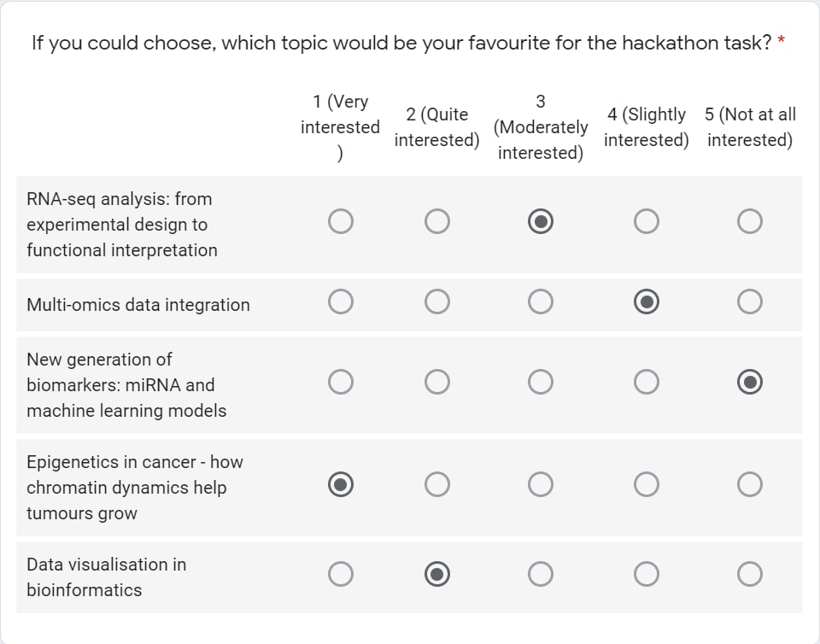Viewport: 820px width, 644px height.
Task: Pick 'Slightly interested' for Epigenetics in cancer
Action: point(647,484)
